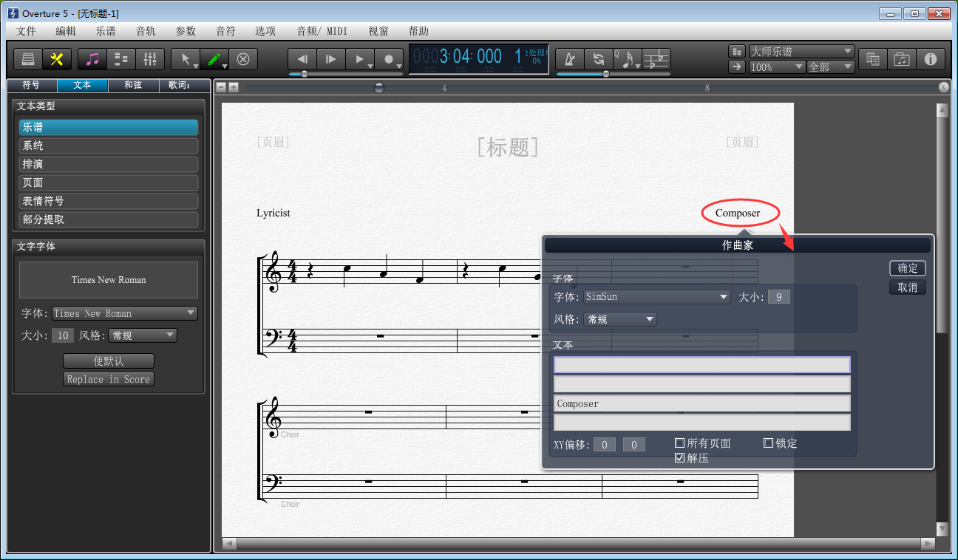Click the right-arrow icon beside 100%
Screen dimensions: 958x560
[x=736, y=66]
